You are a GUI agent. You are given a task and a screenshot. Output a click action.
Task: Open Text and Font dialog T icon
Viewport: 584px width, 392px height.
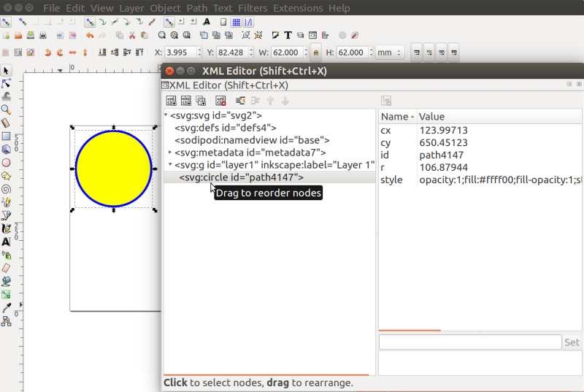(x=288, y=35)
